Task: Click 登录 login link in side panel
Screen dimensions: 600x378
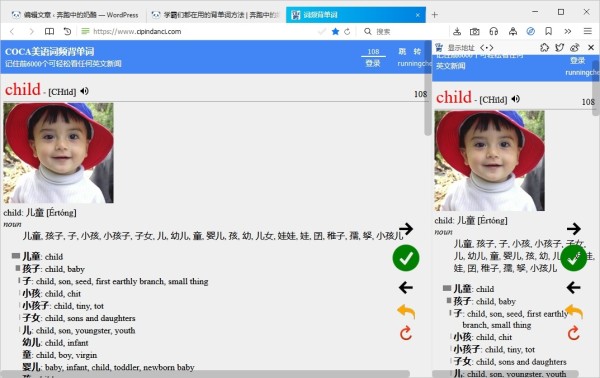Action: [577, 60]
